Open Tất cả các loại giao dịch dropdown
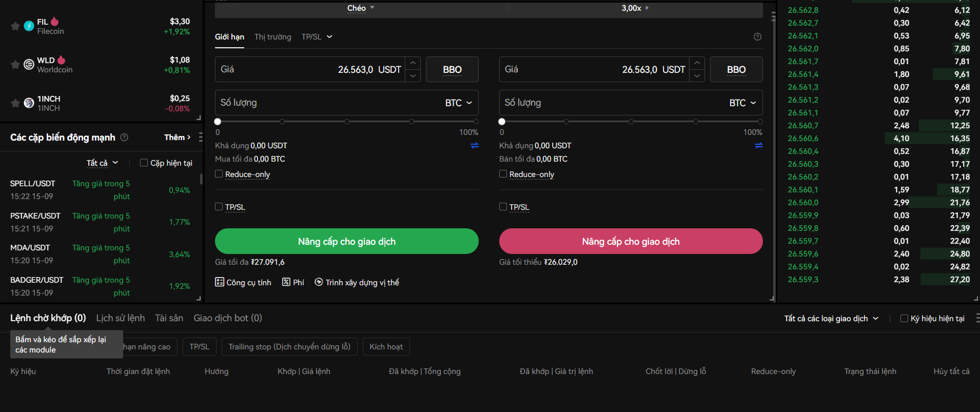The width and height of the screenshot is (980, 412). pyautogui.click(x=831, y=319)
